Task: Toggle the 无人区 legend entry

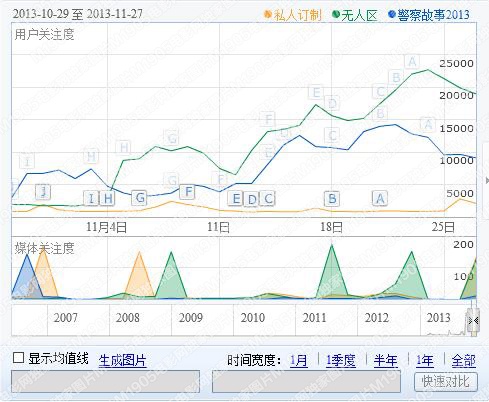Action: (x=355, y=15)
